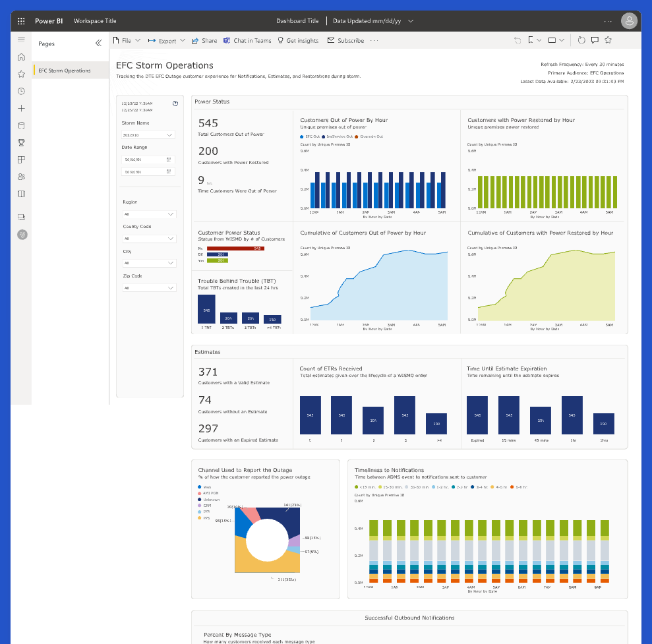
Task: Click the user profile avatar
Action: [x=629, y=21]
